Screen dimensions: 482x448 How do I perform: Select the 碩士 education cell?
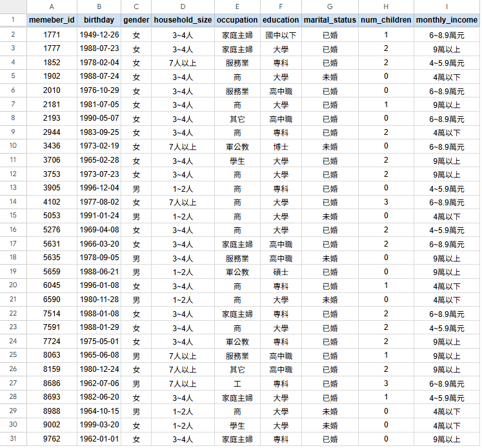281,272
